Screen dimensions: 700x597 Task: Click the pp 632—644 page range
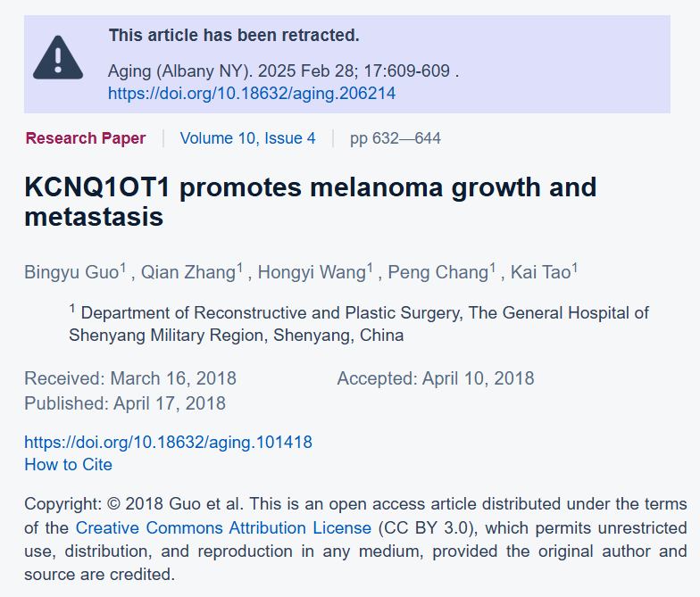click(396, 138)
